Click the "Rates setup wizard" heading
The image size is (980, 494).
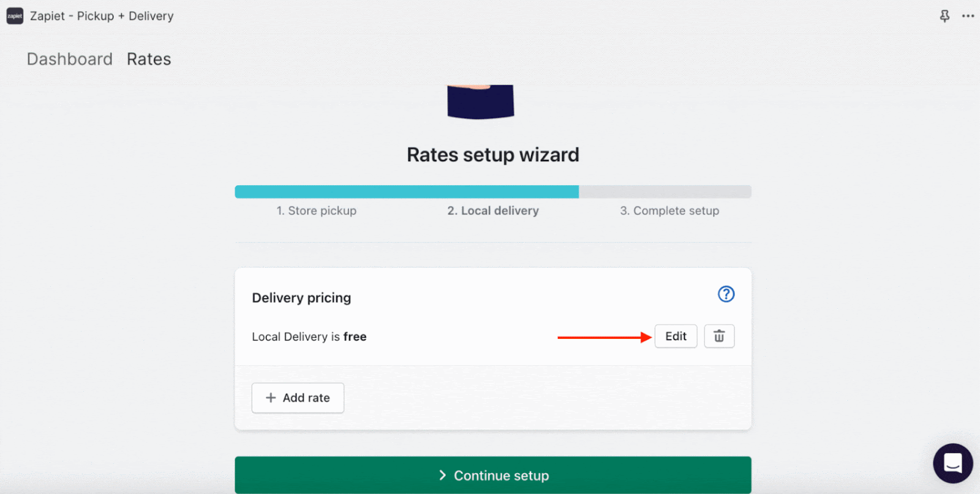point(493,155)
